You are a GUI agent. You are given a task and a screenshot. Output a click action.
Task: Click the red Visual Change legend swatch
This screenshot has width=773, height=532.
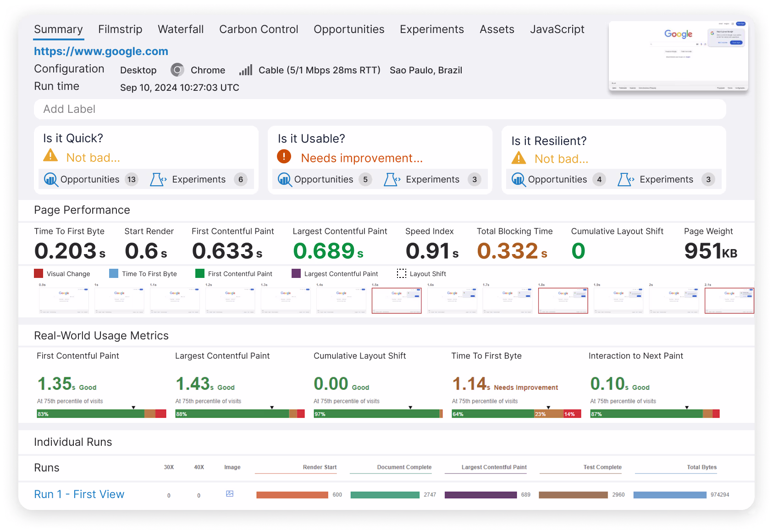point(39,273)
